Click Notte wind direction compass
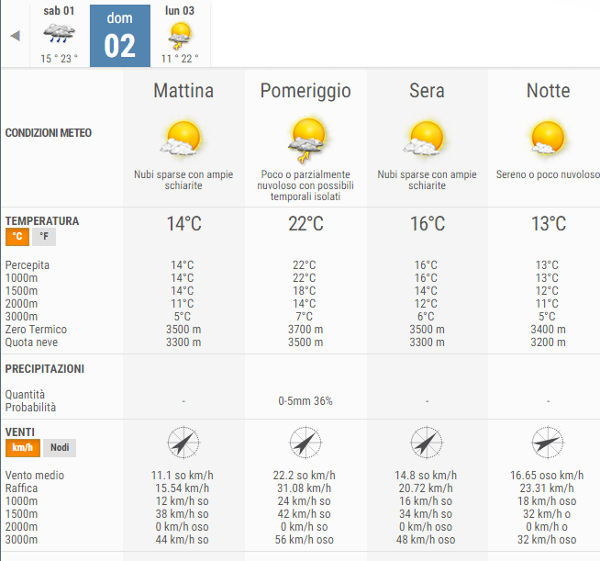 click(x=548, y=442)
